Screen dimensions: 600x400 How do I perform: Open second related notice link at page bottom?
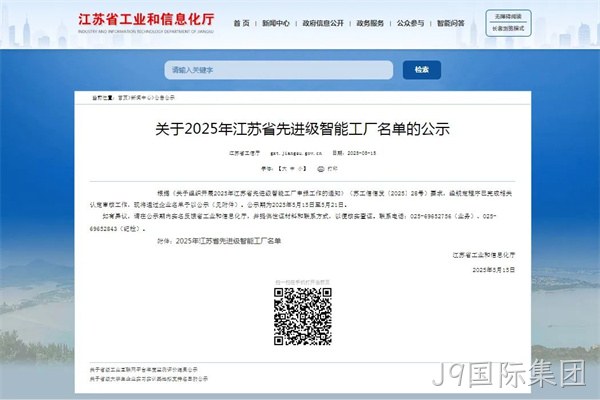click(149, 379)
